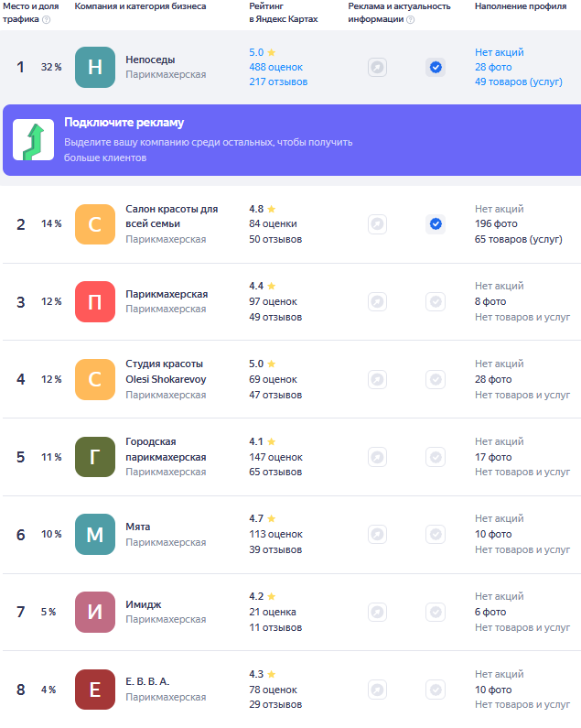The image size is (581, 728).
Task: Click the advertising icon in Е. В. В. А. row
Action: tap(377, 690)
